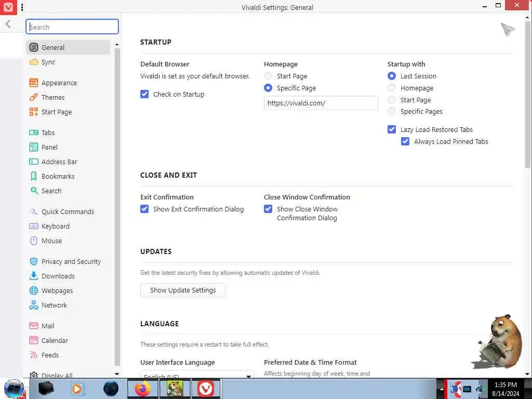
Task: Open Downloads settings icon
Action: click(x=34, y=276)
